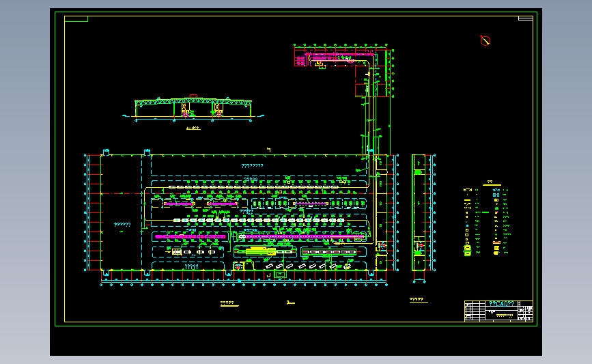Click the legend heading "??" above symbol list
The width and height of the screenshot is (592, 364).
(490, 182)
